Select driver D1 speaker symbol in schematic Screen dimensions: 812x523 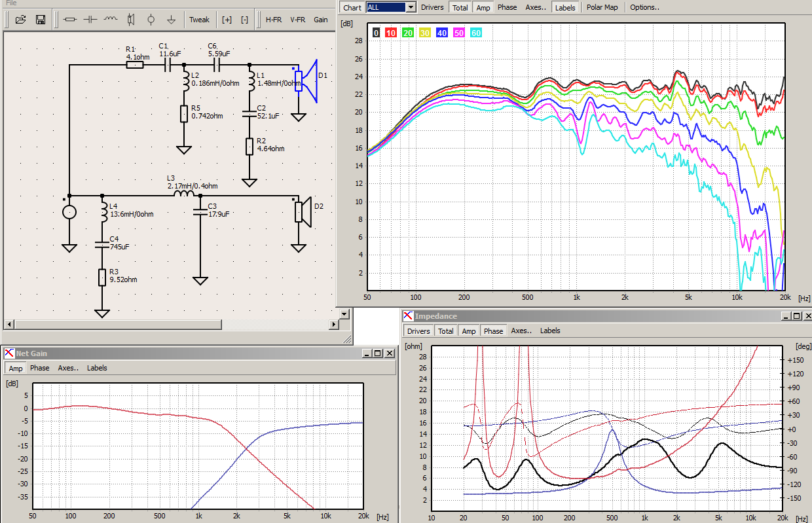306,81
